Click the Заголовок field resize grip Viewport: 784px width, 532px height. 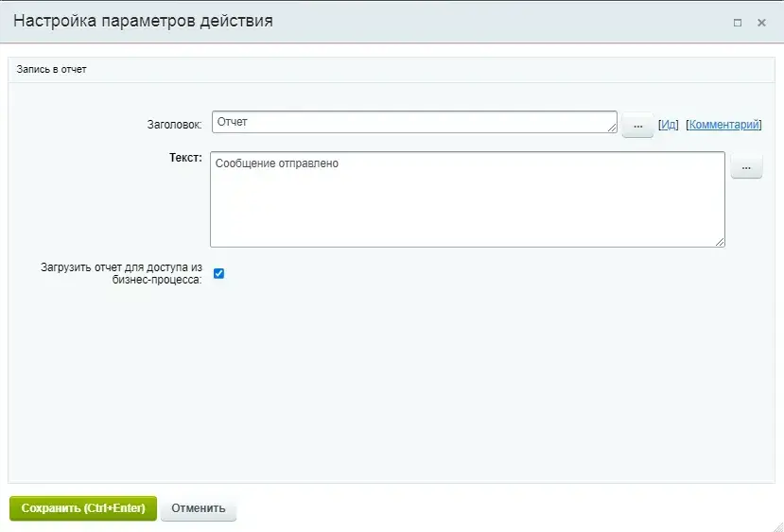pos(612,128)
